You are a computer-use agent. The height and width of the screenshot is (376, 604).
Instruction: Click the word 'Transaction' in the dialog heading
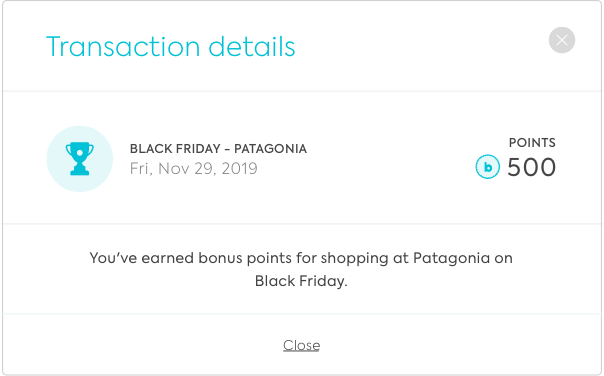pyautogui.click(x=123, y=47)
